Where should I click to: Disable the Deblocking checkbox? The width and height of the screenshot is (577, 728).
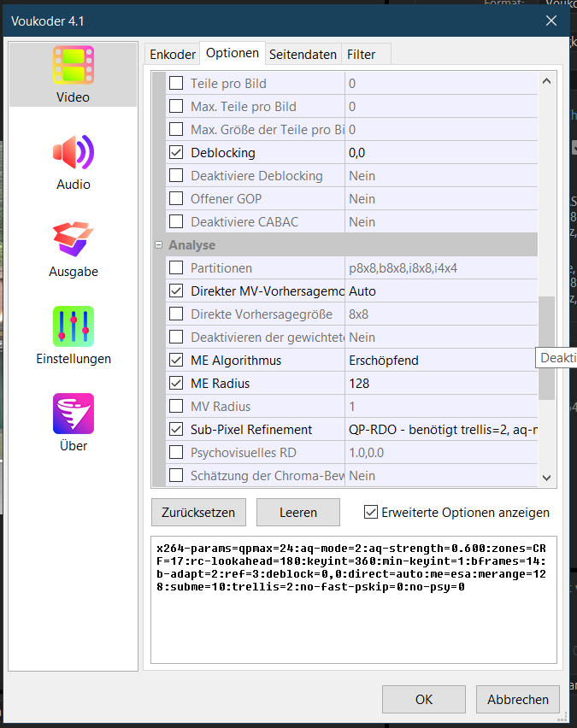point(177,153)
